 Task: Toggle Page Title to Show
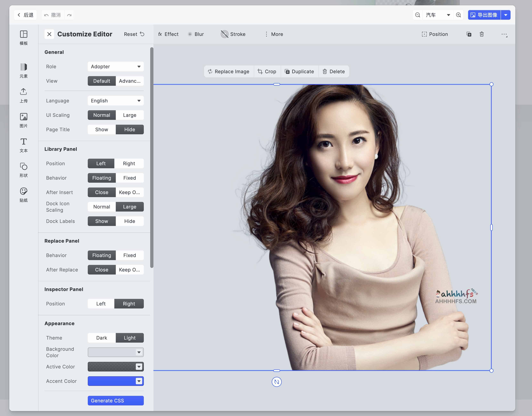(102, 129)
